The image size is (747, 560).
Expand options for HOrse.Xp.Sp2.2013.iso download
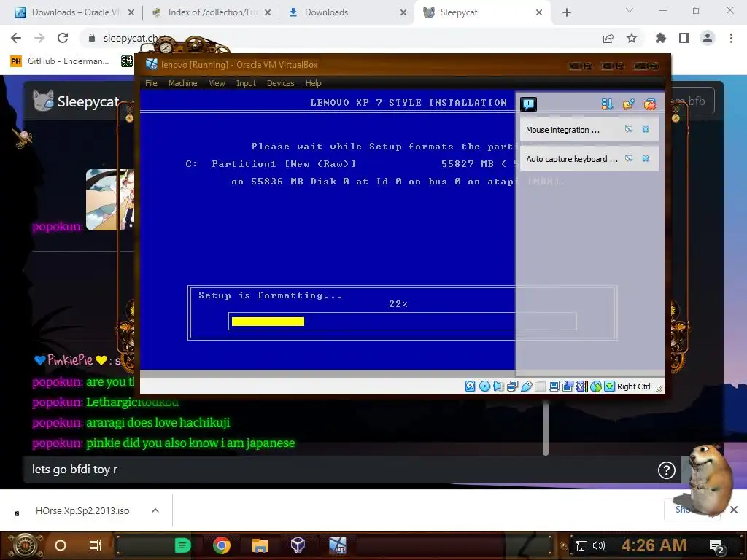[x=155, y=510]
